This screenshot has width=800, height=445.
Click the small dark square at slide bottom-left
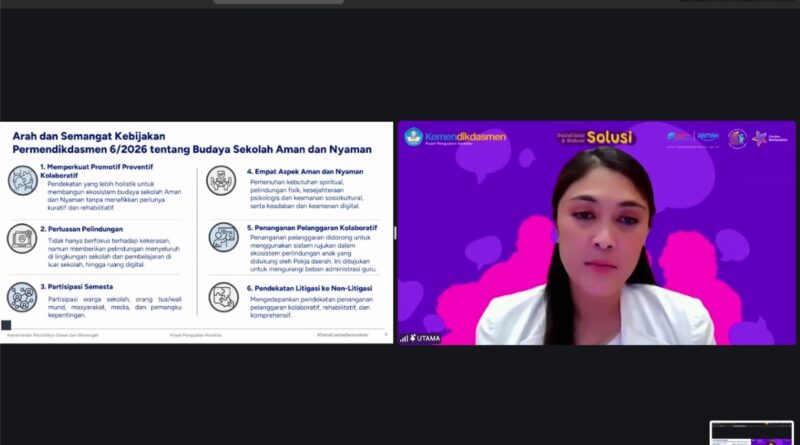6,325
